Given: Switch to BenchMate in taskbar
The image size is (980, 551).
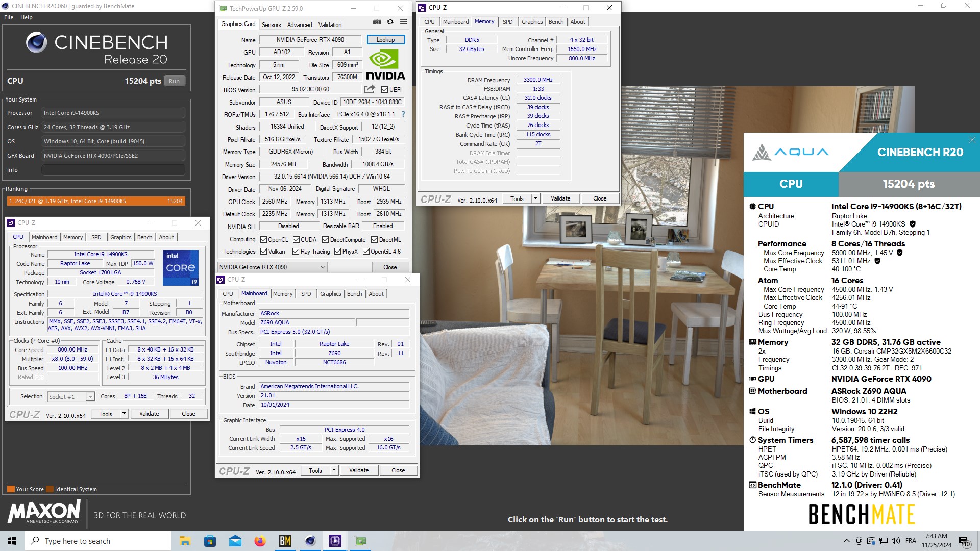Looking at the screenshot, I should click(x=285, y=541).
